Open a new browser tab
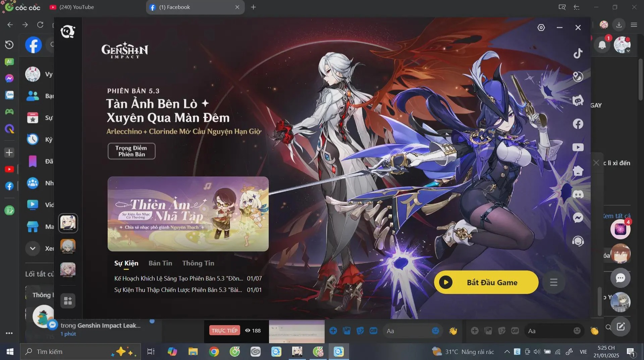 pyautogui.click(x=254, y=7)
